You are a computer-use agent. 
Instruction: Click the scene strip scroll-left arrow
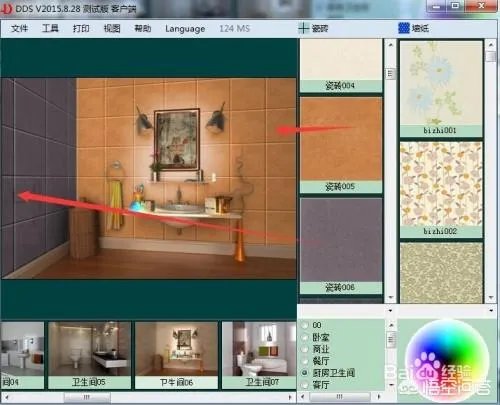pyautogui.click(x=6, y=397)
